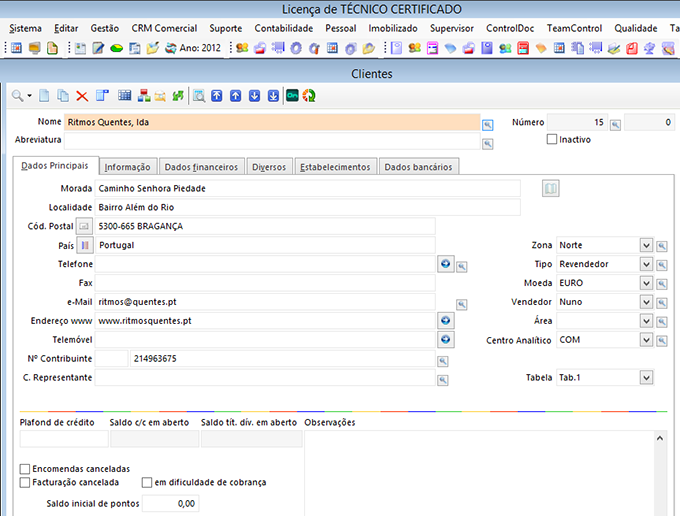Switch to the Informação tab
680x516 pixels.
click(128, 167)
